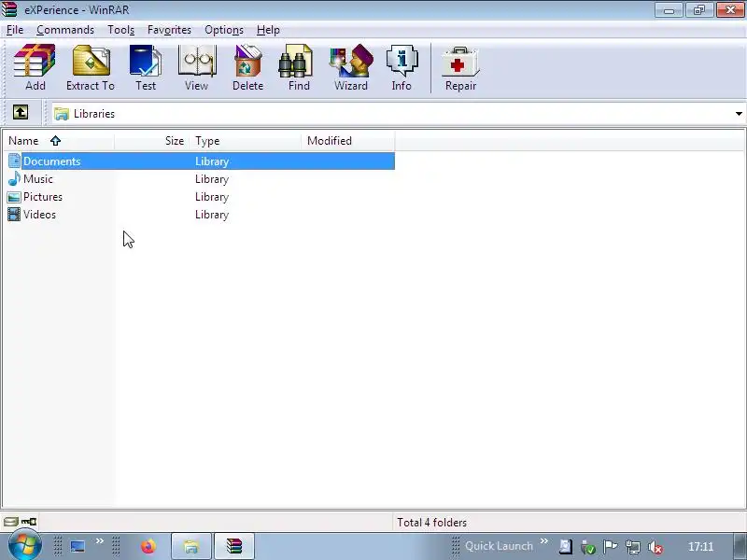
Task: Click Library type in Videos row
Action: [x=212, y=215]
